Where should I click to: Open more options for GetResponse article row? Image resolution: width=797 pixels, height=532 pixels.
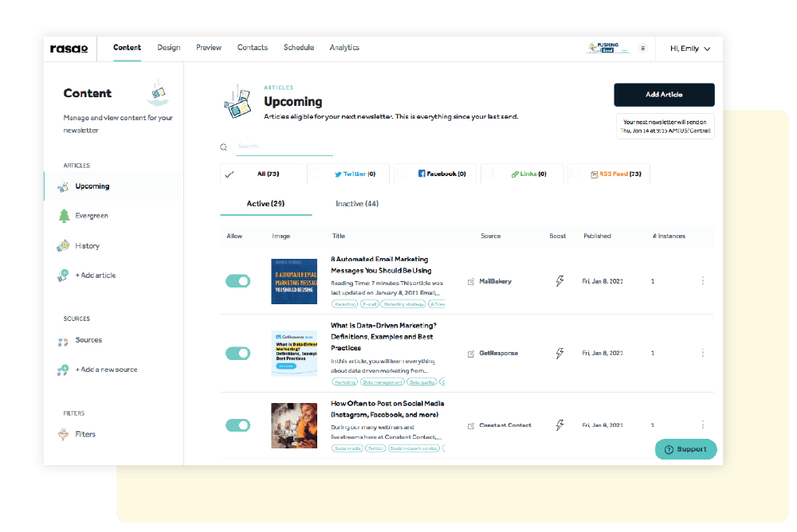pos(703,353)
